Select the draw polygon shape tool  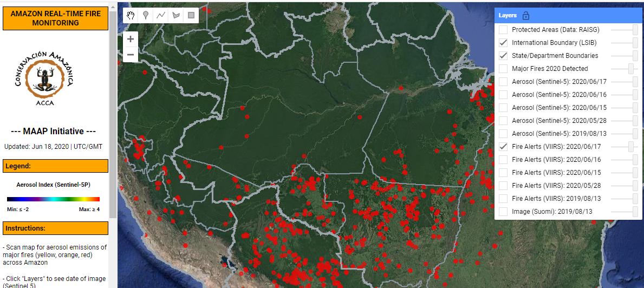coord(176,16)
